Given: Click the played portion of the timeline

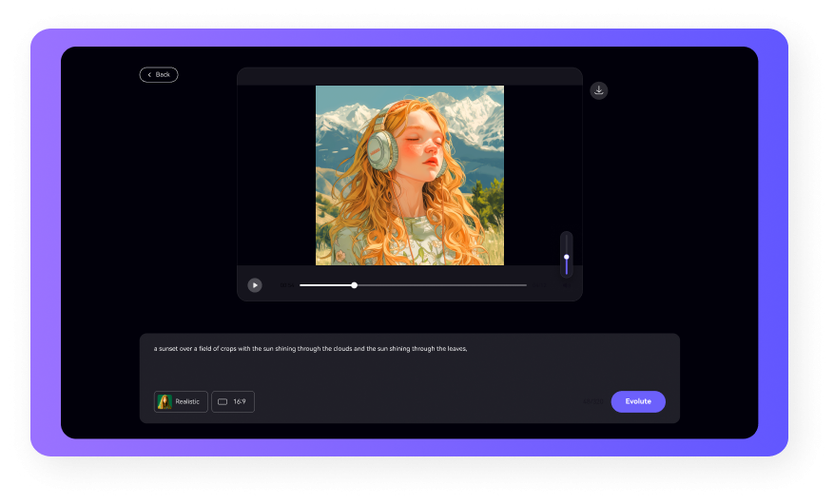Looking at the screenshot, I should [x=325, y=285].
